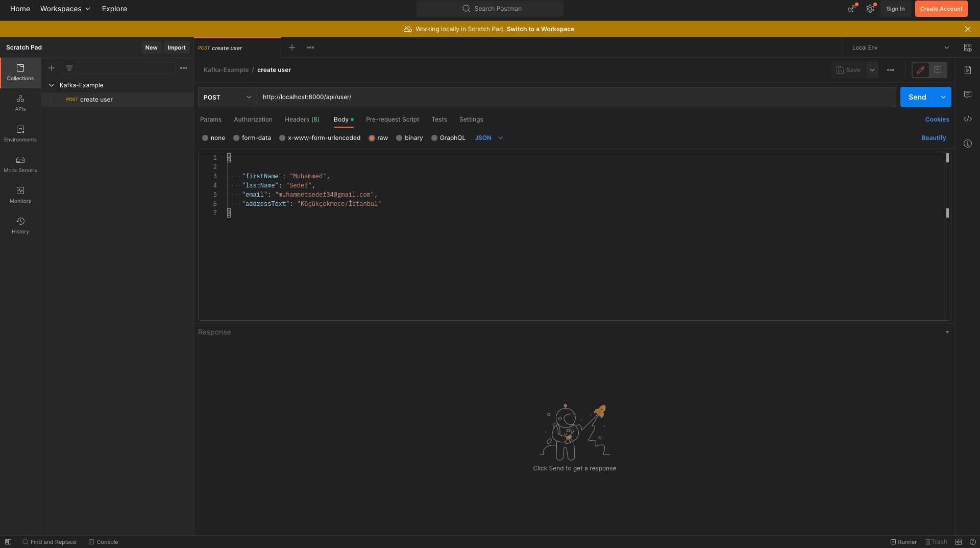This screenshot has height=548, width=980.
Task: Open the Cookies link
Action: pyautogui.click(x=937, y=120)
